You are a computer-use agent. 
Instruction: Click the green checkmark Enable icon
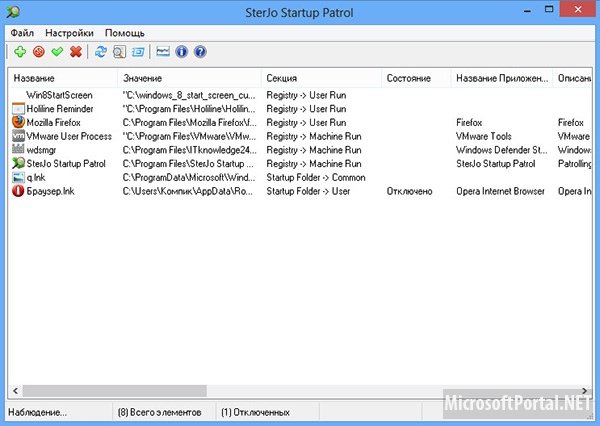coord(57,51)
